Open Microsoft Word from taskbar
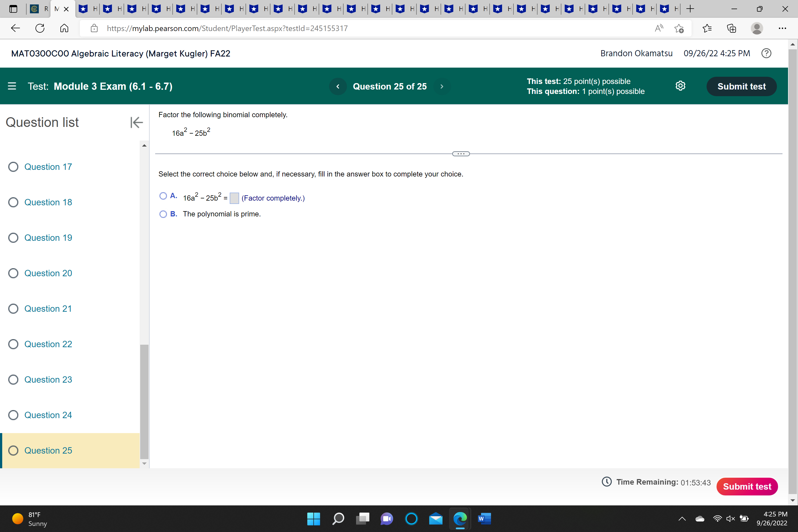Viewport: 798px width, 532px height. [484, 518]
